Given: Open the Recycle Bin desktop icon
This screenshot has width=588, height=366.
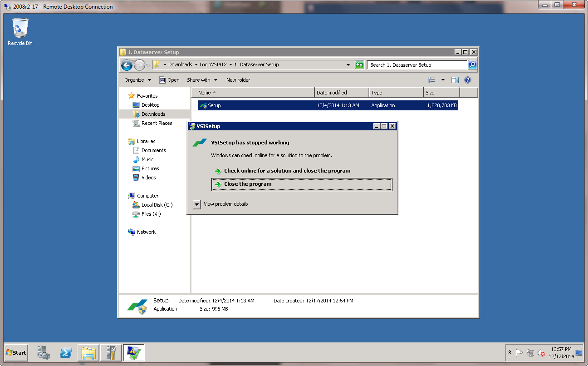Looking at the screenshot, I should (x=20, y=32).
